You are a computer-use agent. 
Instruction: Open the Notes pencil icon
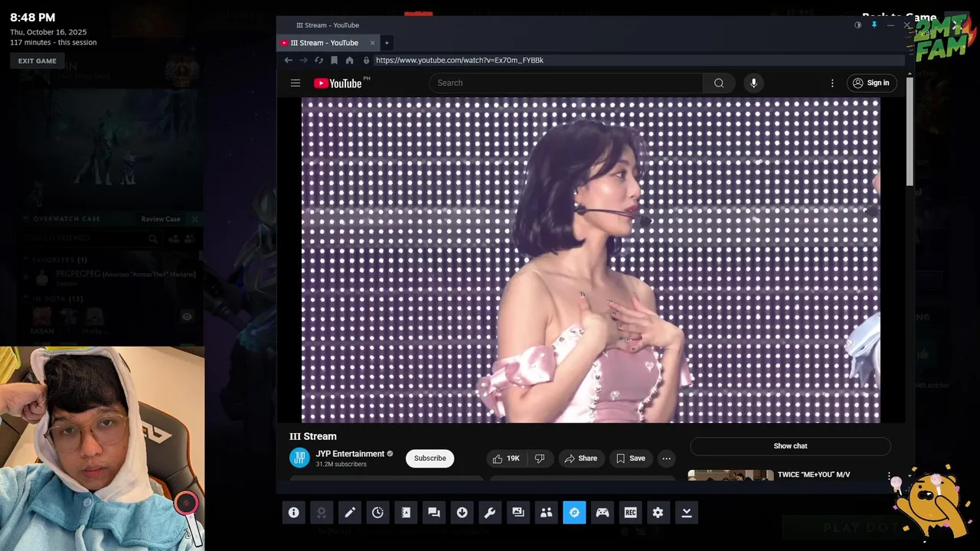(x=350, y=513)
